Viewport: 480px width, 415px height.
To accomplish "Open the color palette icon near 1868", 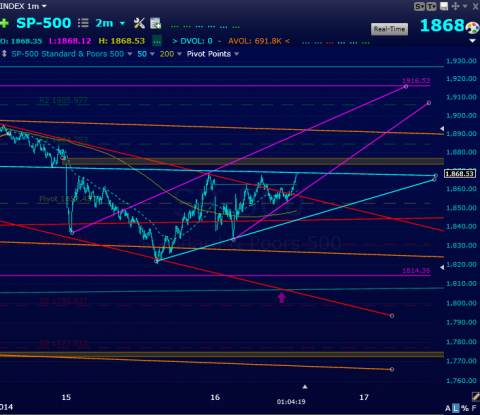I will (x=472, y=28).
